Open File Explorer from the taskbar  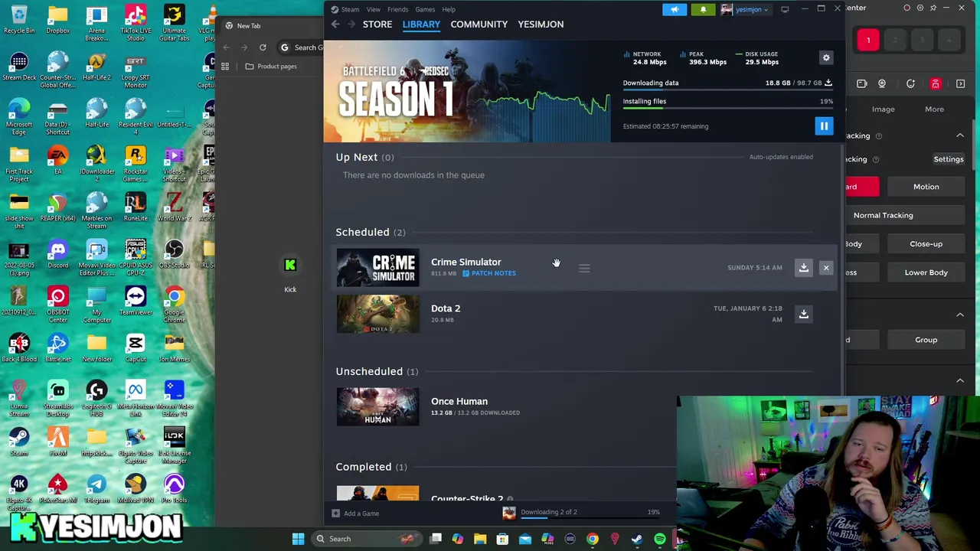[x=480, y=539]
